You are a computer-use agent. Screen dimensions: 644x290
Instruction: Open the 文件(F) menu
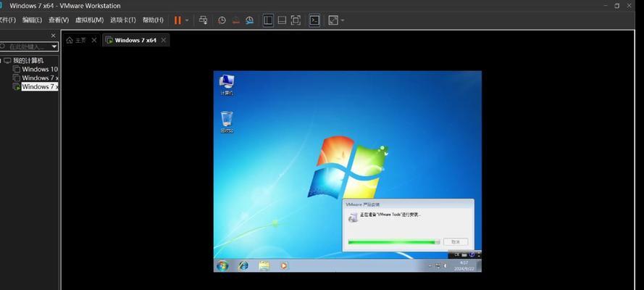(7, 20)
